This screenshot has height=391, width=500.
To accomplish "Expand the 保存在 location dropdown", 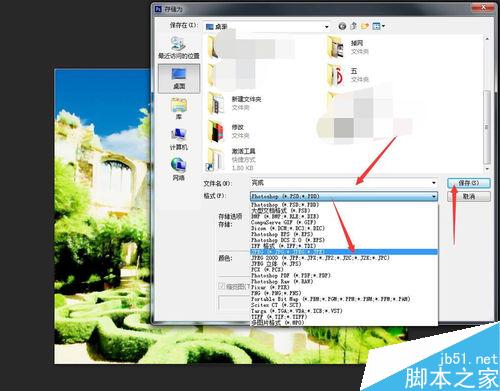I will (327, 26).
